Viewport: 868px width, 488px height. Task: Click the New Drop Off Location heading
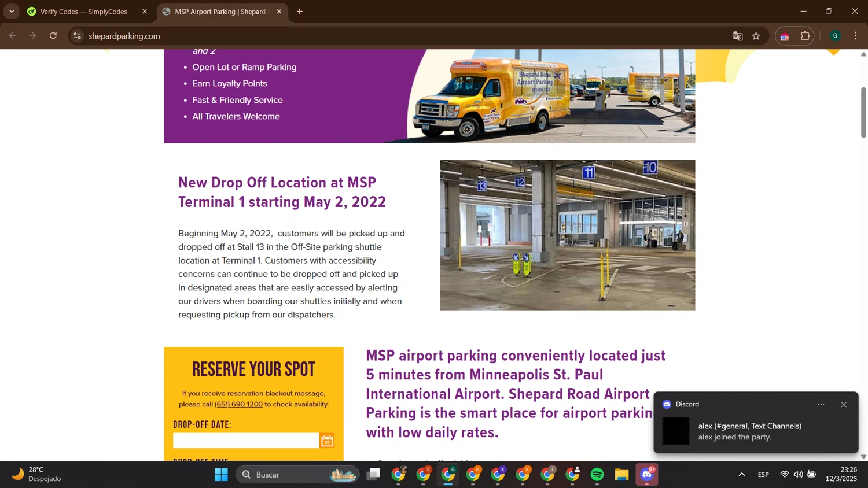click(282, 192)
